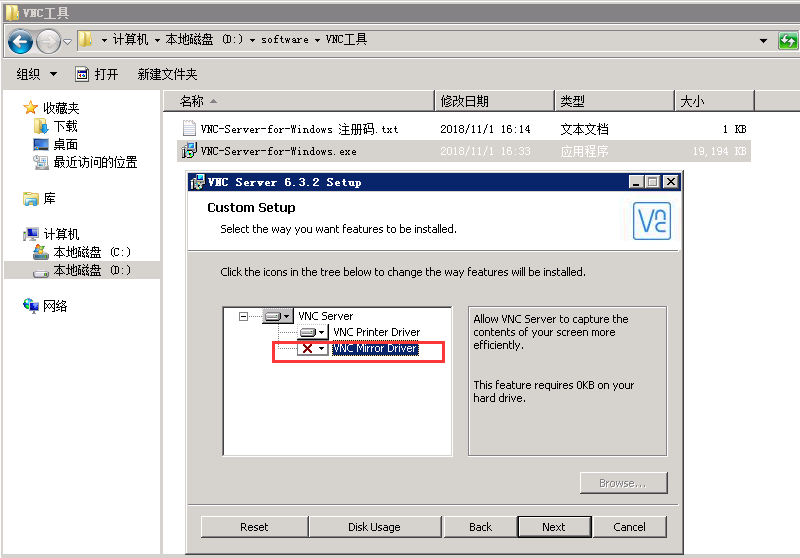Sort by 类型 column header
This screenshot has height=558, width=800.
point(614,101)
